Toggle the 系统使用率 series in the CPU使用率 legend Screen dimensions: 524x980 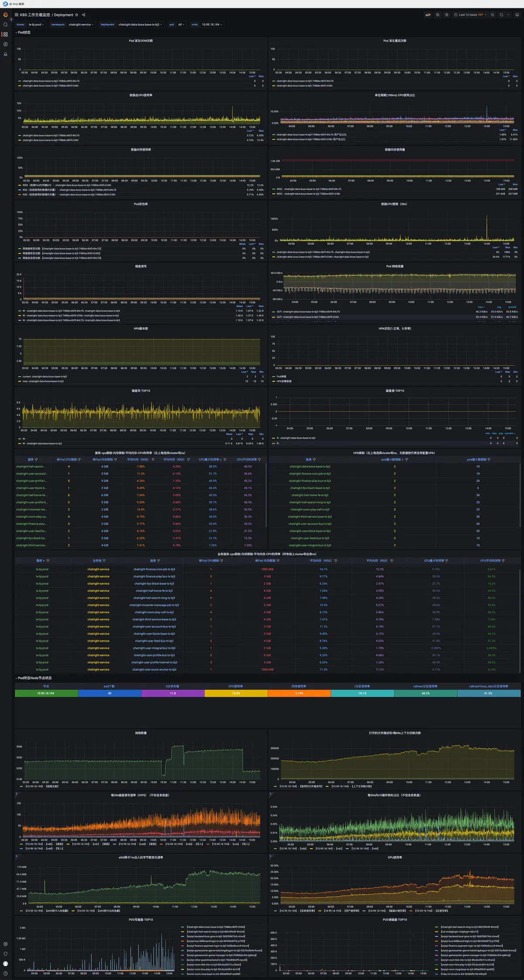pos(297,911)
